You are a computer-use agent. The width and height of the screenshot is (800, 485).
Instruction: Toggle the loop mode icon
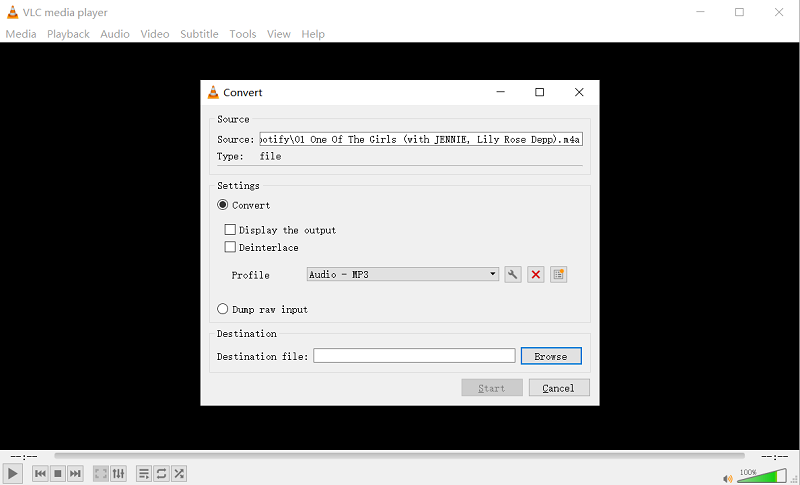[162, 474]
